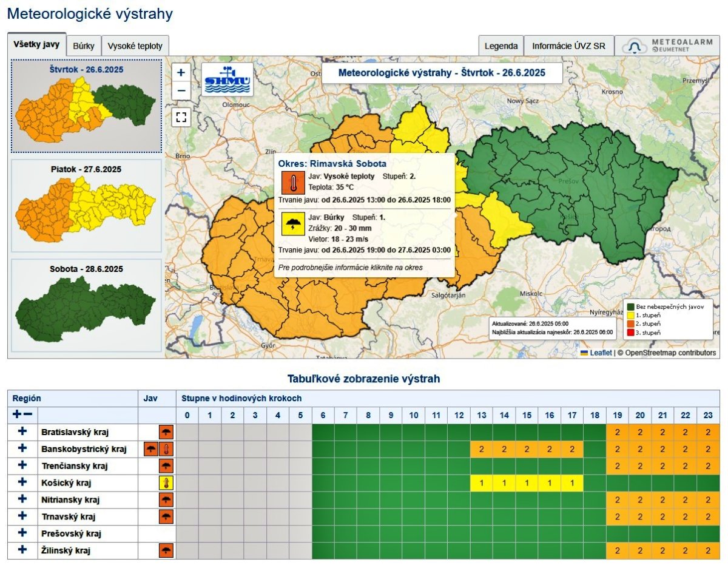Click red '3. stupeň' legend swatch
Image resolution: width=728 pixels, height=565 pixels.
pyautogui.click(x=631, y=333)
